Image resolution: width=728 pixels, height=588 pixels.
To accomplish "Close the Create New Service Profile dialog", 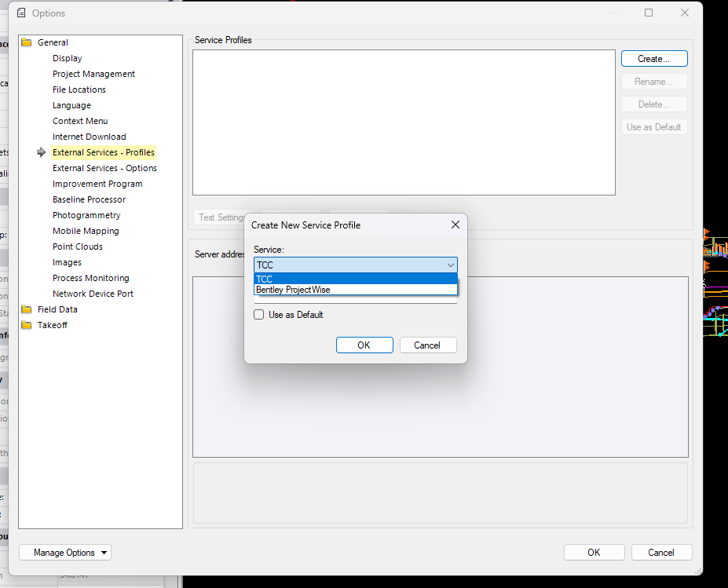I will (x=455, y=225).
